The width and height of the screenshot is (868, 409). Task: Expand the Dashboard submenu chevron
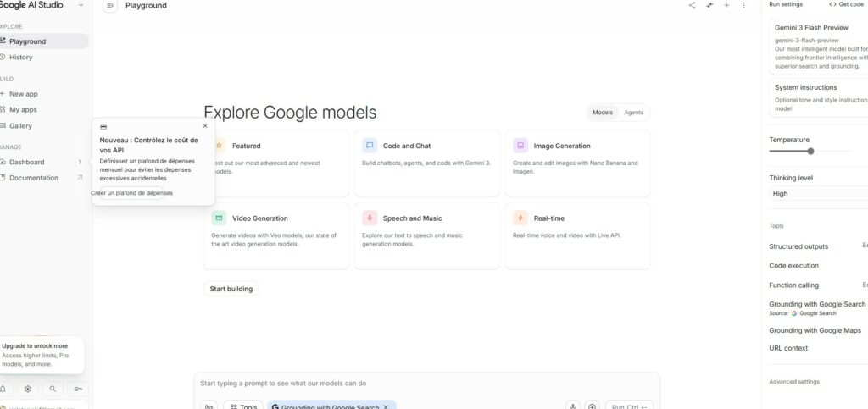[80, 162]
